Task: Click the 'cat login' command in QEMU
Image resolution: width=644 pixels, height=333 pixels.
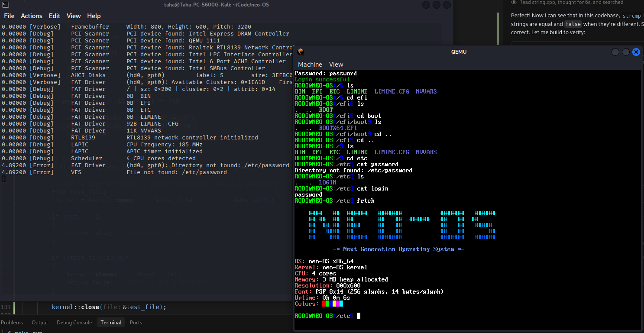Action: point(372,188)
